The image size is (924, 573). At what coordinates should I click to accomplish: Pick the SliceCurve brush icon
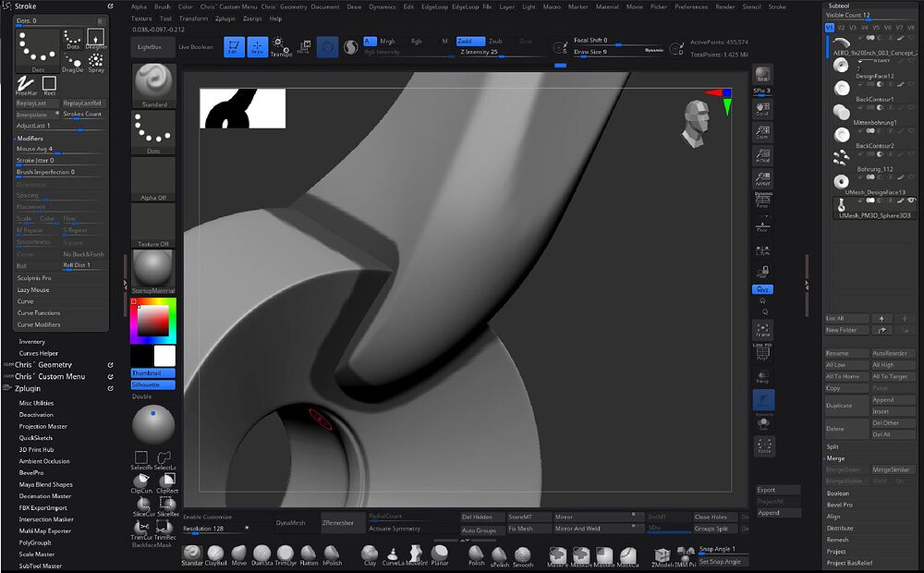[143, 506]
